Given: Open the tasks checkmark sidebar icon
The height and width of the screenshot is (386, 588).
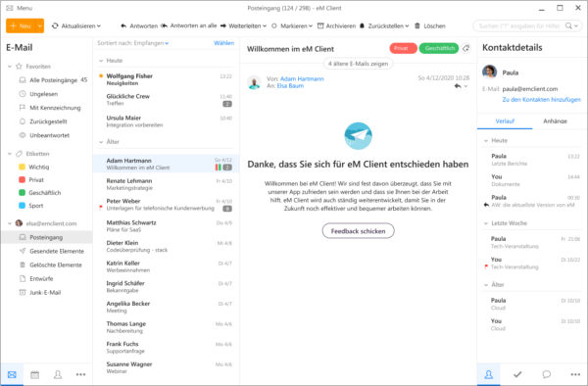Looking at the screenshot, I should (517, 374).
